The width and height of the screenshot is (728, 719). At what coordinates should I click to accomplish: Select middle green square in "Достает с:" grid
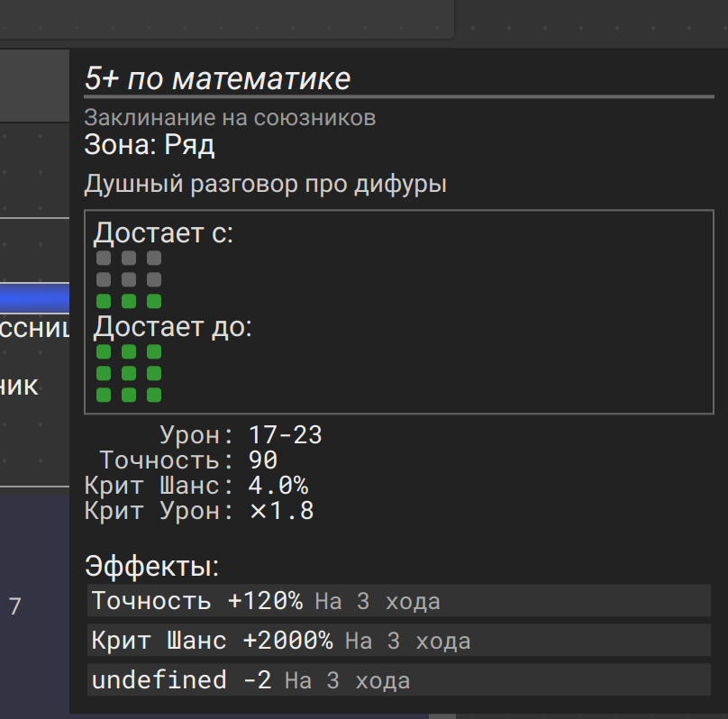click(x=129, y=301)
